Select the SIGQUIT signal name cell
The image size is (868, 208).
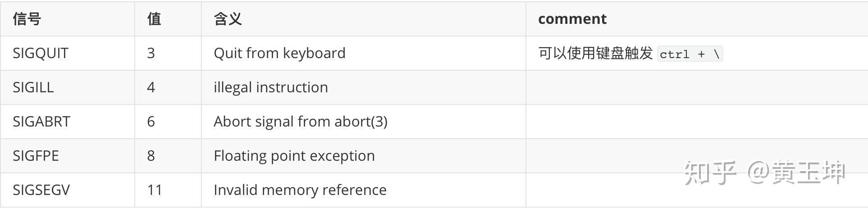point(41,53)
